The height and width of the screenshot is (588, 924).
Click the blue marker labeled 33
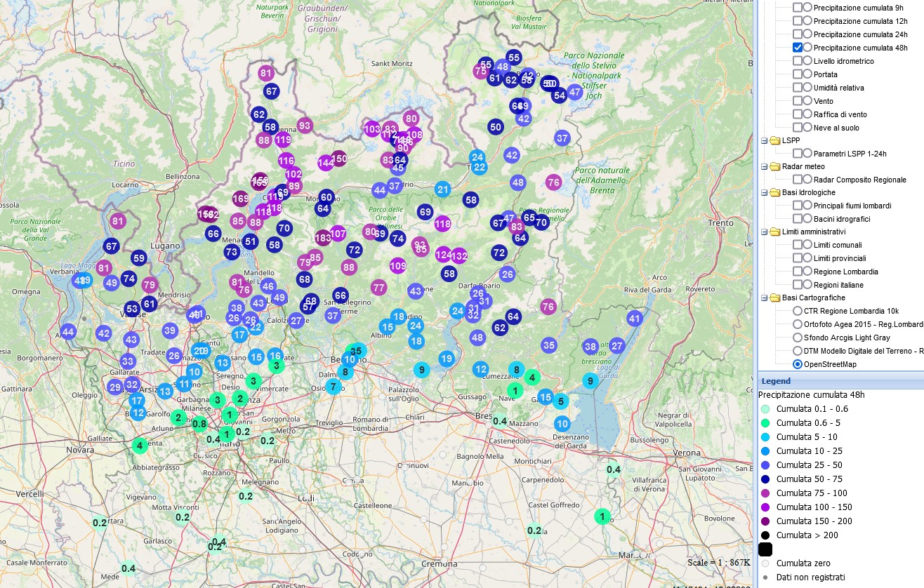(128, 361)
